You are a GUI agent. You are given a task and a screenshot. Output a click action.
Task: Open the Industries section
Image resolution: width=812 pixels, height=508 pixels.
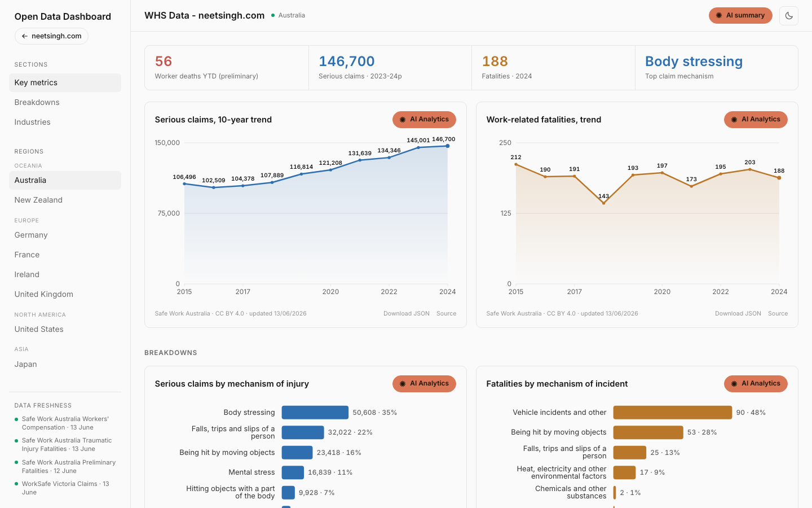[x=65, y=122]
